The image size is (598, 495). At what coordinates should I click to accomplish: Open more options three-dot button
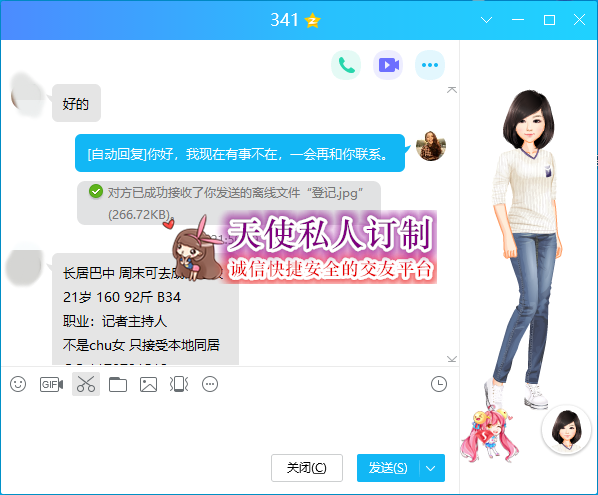click(430, 65)
